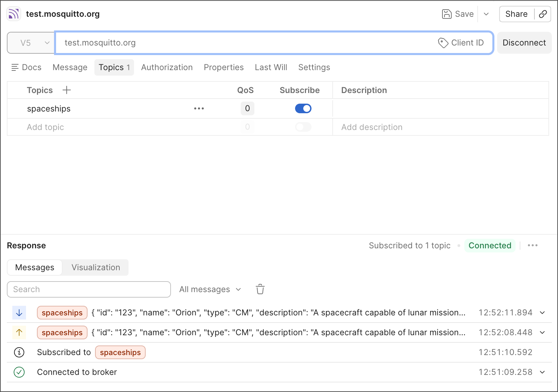This screenshot has height=392, width=558.
Task: Enable Subscribe toggle on Add topic row
Action: coord(303,127)
